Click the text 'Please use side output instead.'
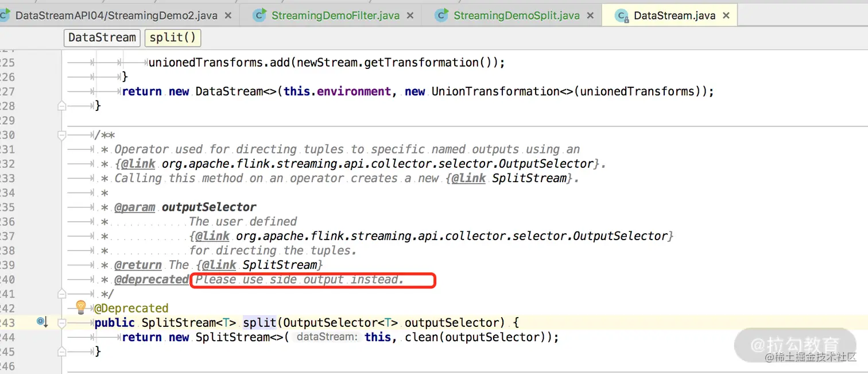Image resolution: width=868 pixels, height=374 pixels. tap(300, 279)
